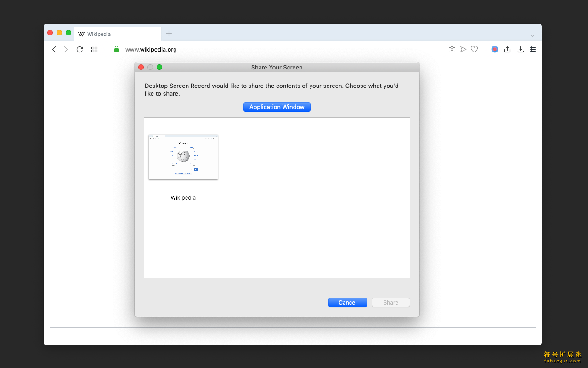Open the share upload icon in toolbar
The image size is (588, 368).
(x=507, y=49)
